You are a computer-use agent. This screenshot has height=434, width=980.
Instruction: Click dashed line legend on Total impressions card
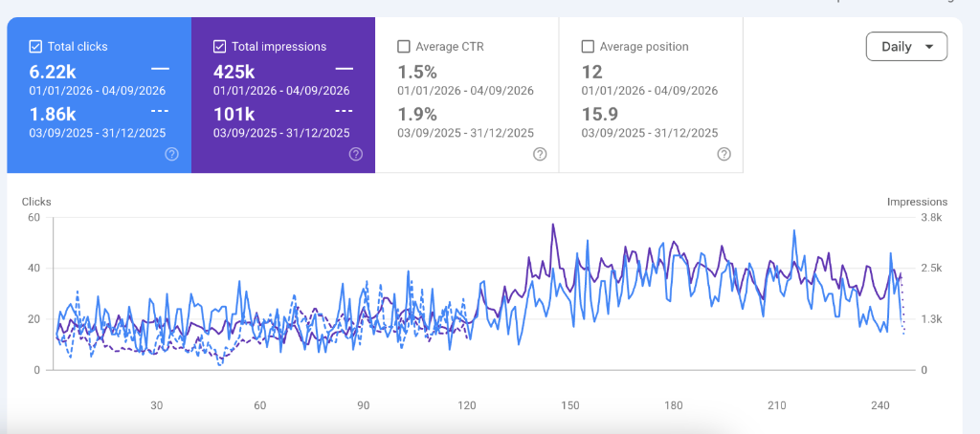(x=344, y=111)
